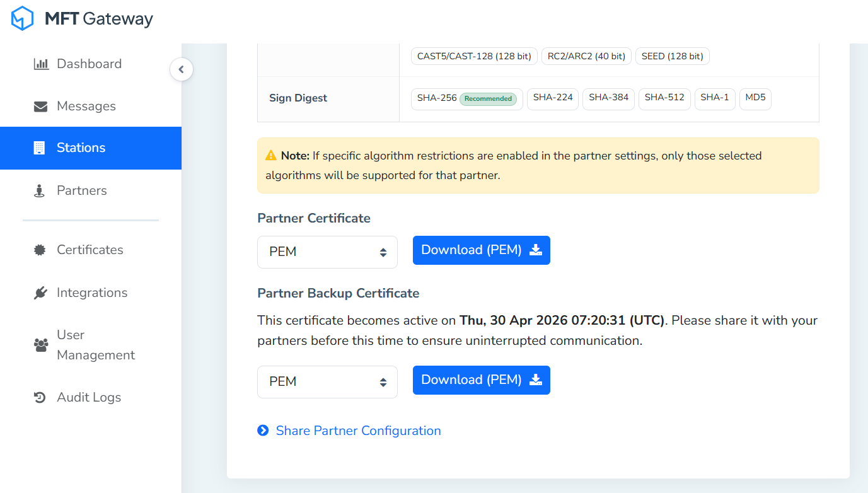Click the SHA-512 digest chip

click(x=664, y=99)
